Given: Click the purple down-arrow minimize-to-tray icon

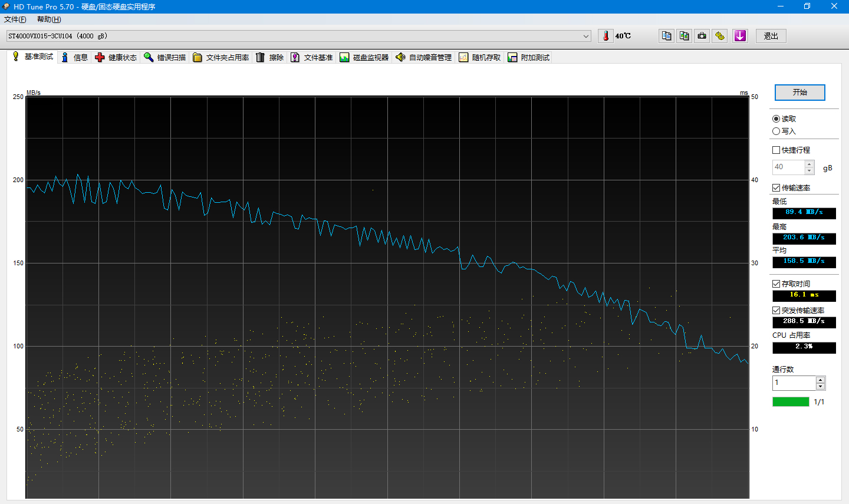Looking at the screenshot, I should [740, 36].
